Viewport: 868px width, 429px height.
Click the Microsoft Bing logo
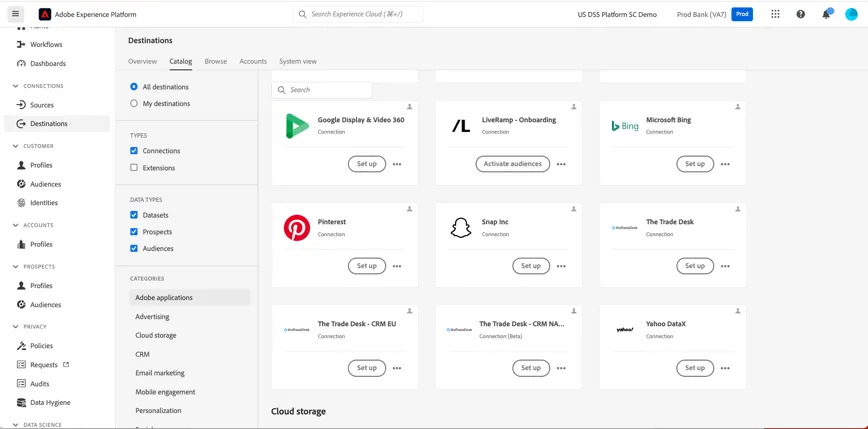[625, 126]
